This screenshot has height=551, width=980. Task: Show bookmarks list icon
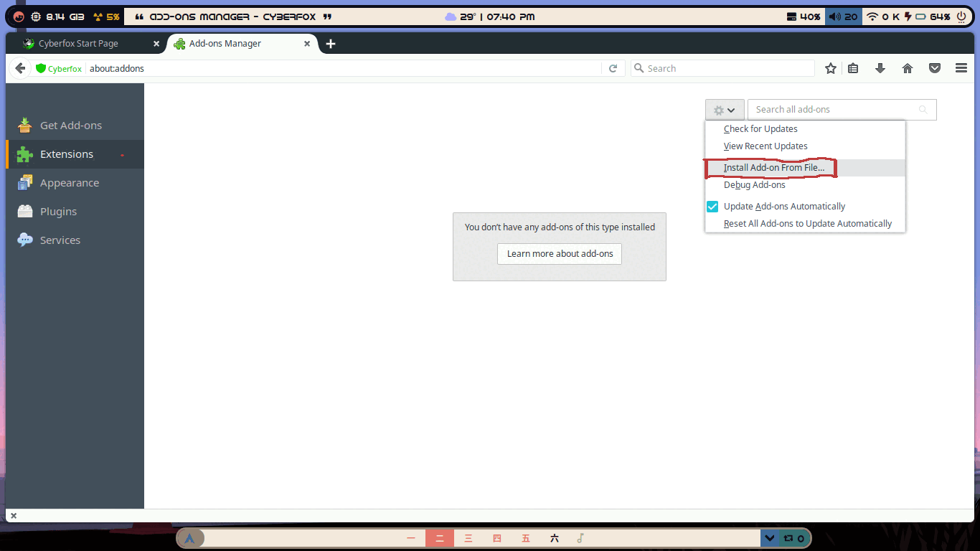tap(853, 68)
